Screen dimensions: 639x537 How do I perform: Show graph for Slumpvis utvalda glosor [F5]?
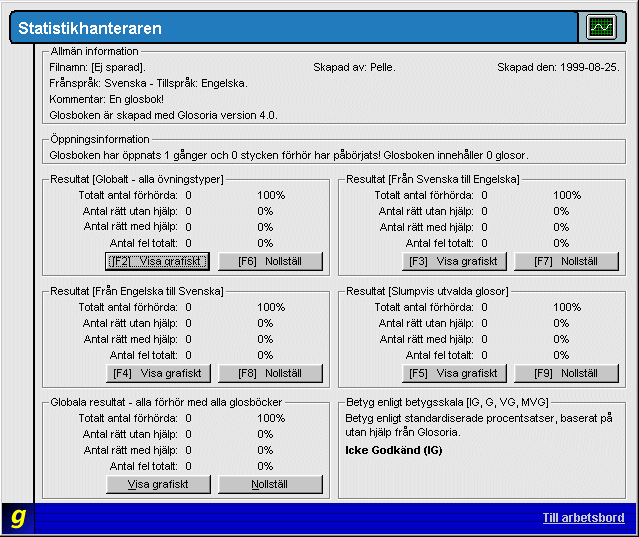click(x=455, y=373)
